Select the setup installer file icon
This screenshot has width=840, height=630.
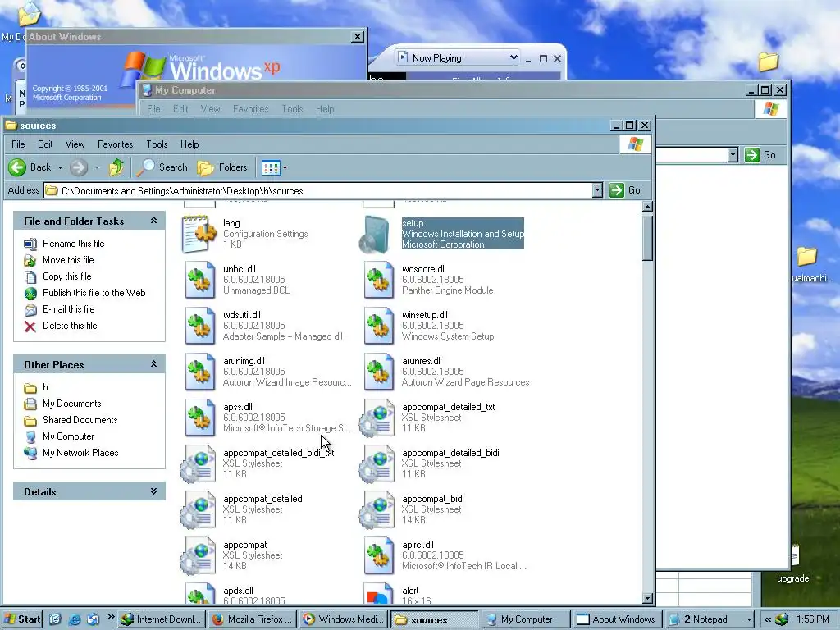coord(375,234)
